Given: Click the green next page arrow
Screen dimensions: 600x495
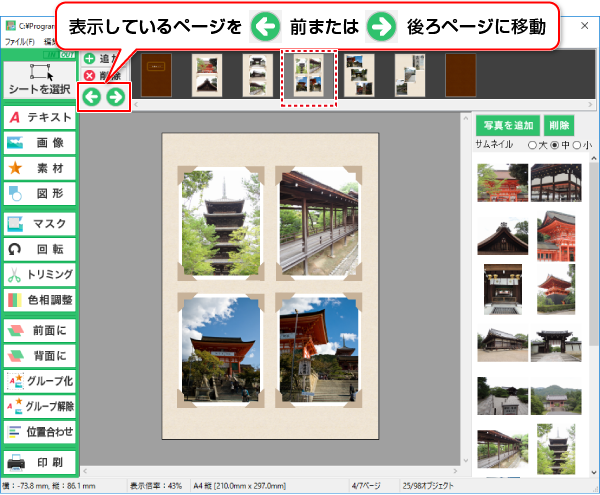Looking at the screenshot, I should pyautogui.click(x=116, y=97).
